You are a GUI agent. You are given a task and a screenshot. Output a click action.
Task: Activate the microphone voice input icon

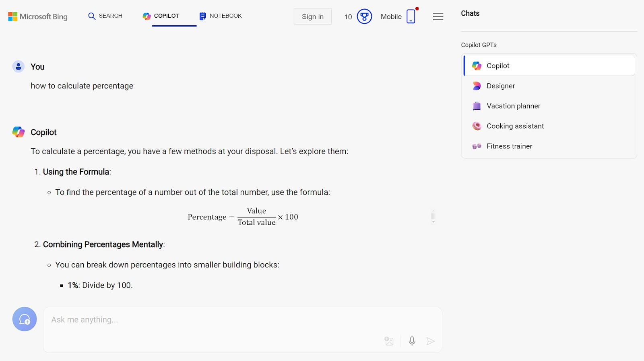coord(412,341)
